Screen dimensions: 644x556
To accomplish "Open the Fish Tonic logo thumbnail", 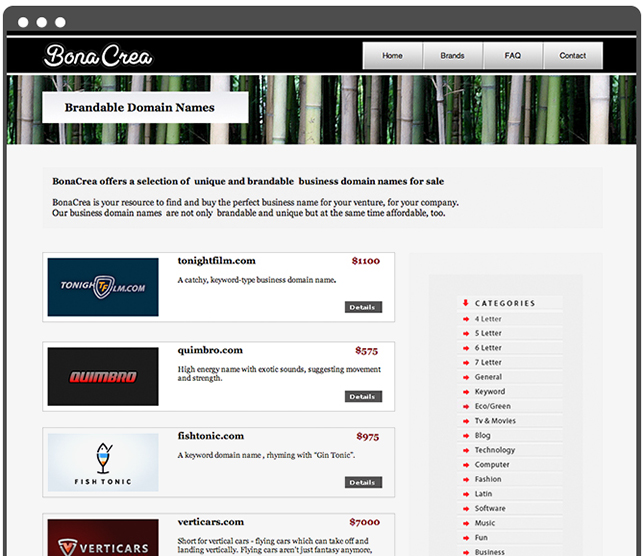I will (x=103, y=462).
